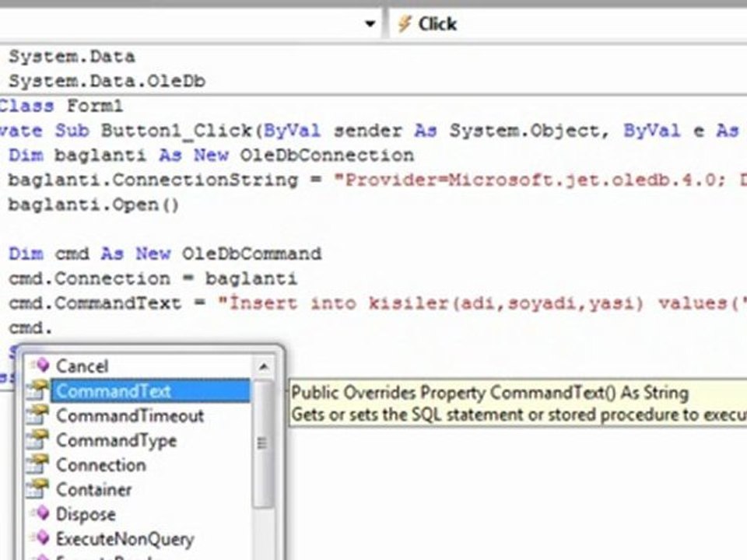
Task: Click the IntelliSense list scrollbar thumb
Action: click(x=263, y=444)
